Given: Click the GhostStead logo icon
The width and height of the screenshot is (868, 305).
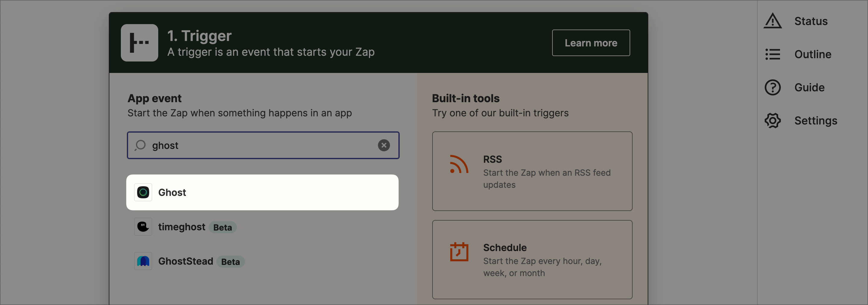Looking at the screenshot, I should [143, 261].
